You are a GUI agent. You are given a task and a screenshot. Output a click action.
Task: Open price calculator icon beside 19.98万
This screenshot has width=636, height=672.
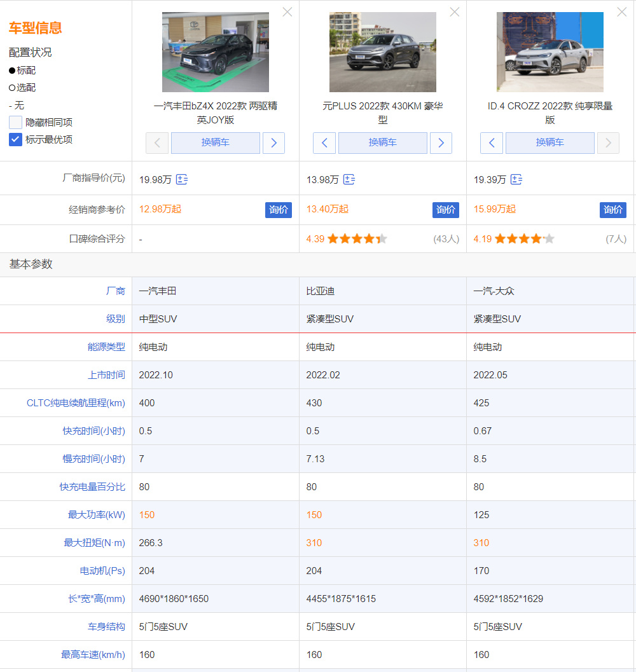tap(182, 179)
